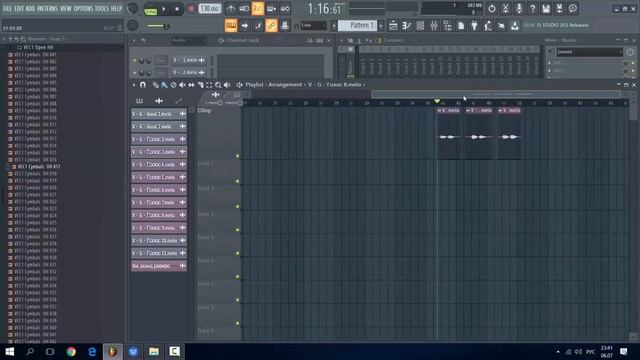Click the first audio clip in playlist
Image resolution: width=640 pixels, height=360 pixels.
pyautogui.click(x=449, y=133)
